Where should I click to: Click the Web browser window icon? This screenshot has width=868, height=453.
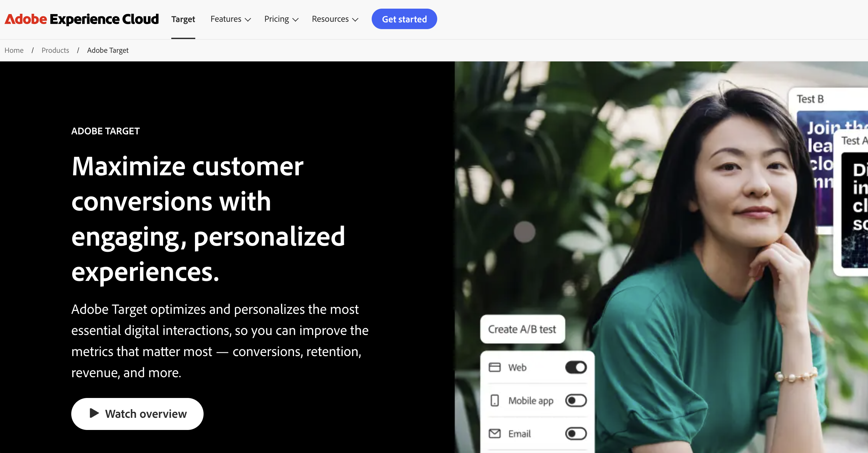(x=494, y=367)
